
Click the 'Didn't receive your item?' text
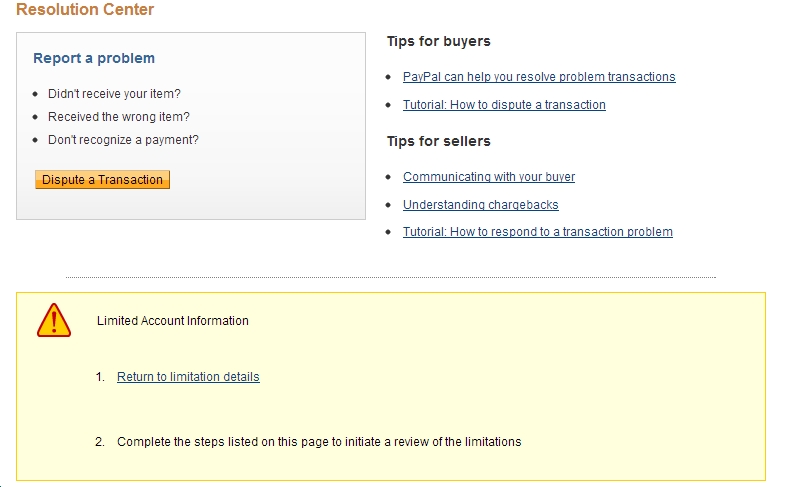click(114, 94)
